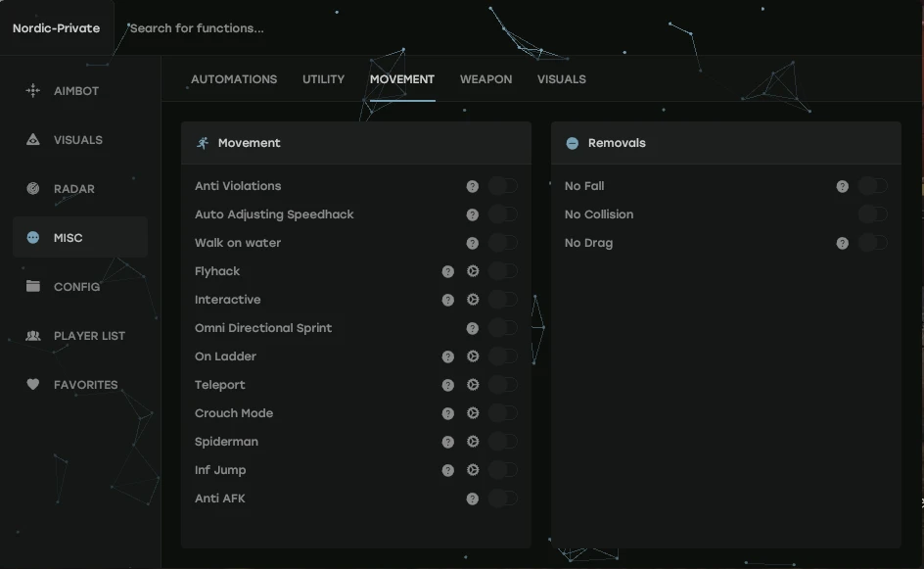Show help for Walk on water
Image resolution: width=924 pixels, height=569 pixels.
[x=473, y=243]
